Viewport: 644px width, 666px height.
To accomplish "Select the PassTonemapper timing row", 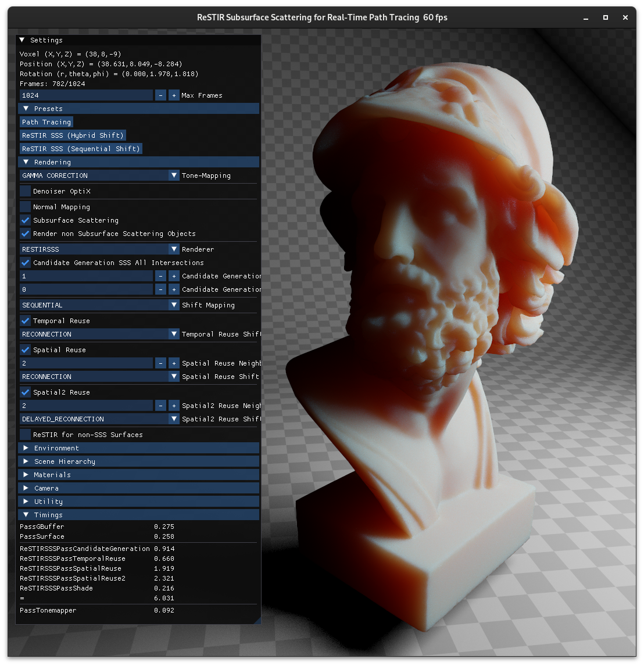I will (97, 610).
